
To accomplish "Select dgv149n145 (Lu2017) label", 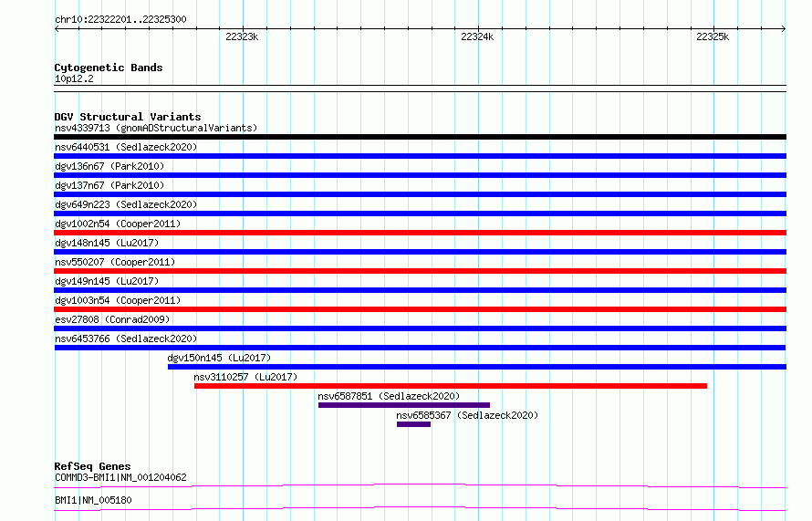I will tap(107, 281).
